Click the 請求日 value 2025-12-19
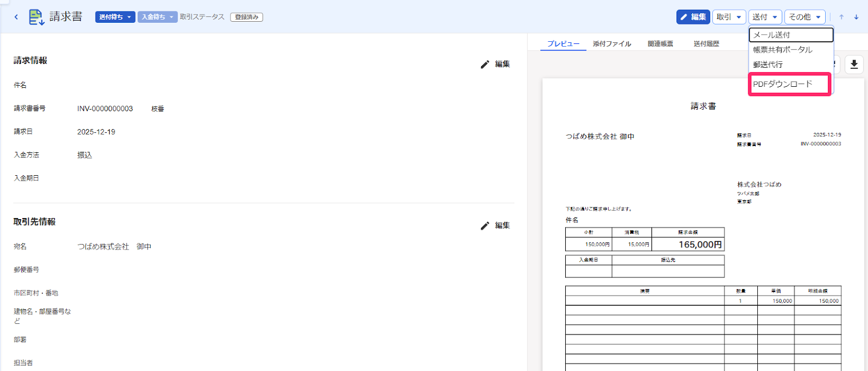Image resolution: width=868 pixels, height=371 pixels. click(x=96, y=132)
